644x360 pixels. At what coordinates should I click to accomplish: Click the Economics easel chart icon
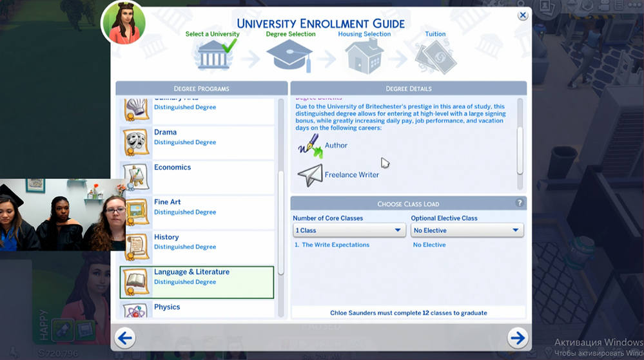click(136, 177)
